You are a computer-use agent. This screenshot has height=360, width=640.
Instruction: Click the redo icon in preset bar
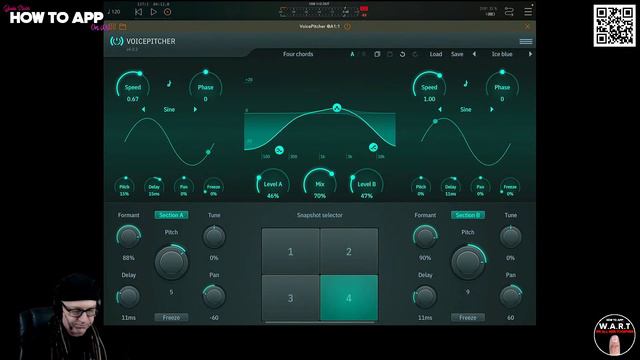click(x=415, y=54)
